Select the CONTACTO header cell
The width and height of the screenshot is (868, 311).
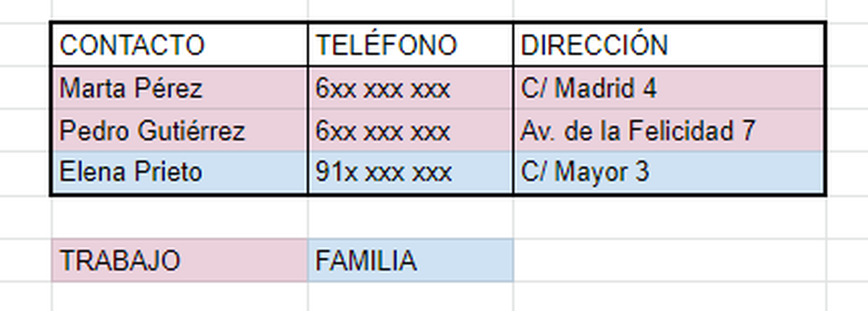coord(179,45)
